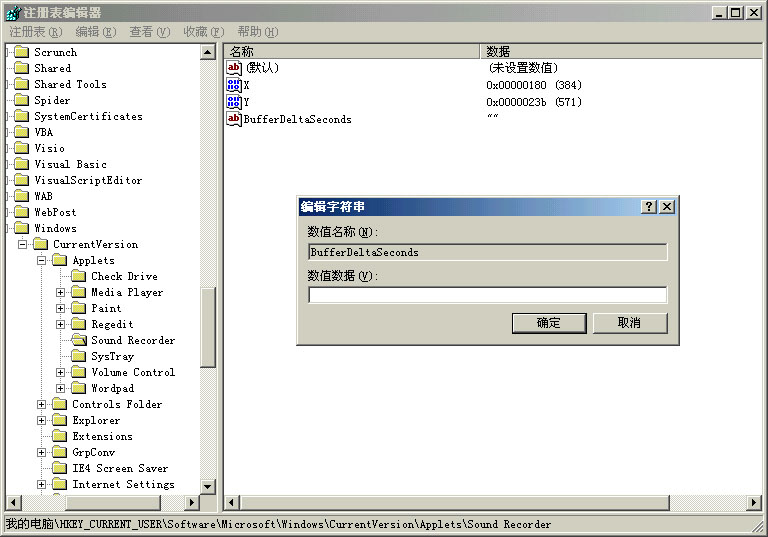
Task: Click the Visual Basic folder icon
Action: coord(22,164)
